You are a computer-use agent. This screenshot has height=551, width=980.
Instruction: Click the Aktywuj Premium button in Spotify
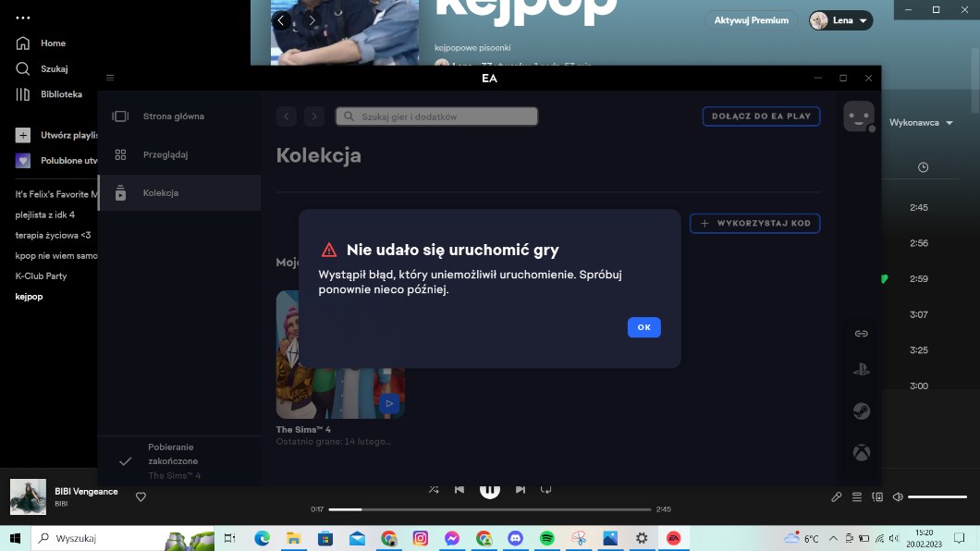tap(751, 20)
